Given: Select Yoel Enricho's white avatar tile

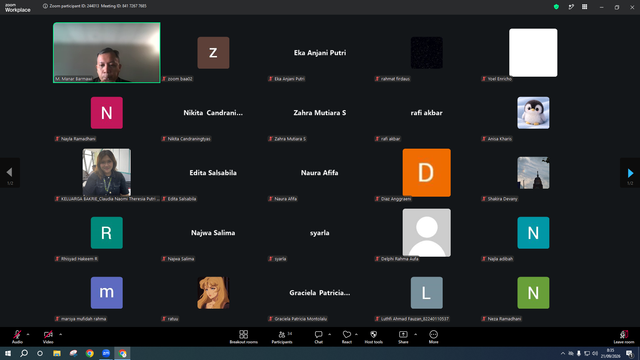Looking at the screenshot, I should coord(533,53).
